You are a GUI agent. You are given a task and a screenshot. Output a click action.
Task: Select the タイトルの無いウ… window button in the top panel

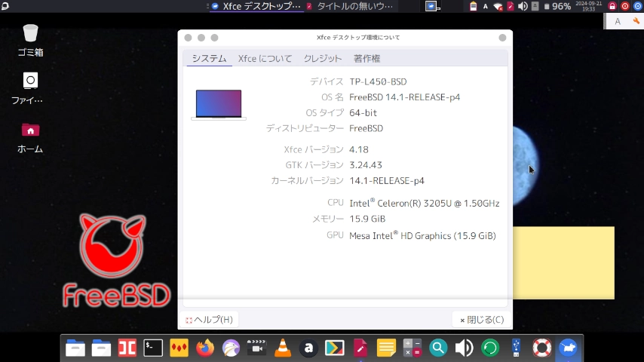[351, 6]
